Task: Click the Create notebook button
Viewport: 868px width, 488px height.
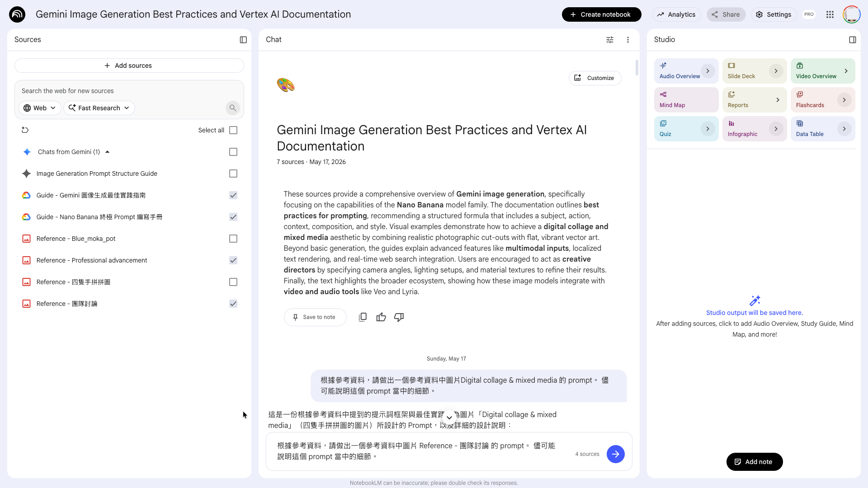Action: click(x=601, y=14)
